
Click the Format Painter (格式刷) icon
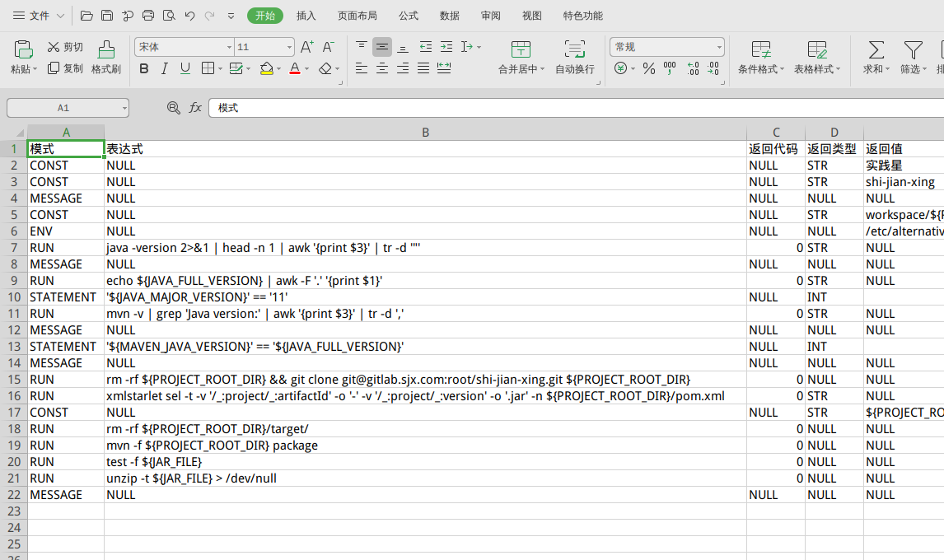pyautogui.click(x=106, y=50)
